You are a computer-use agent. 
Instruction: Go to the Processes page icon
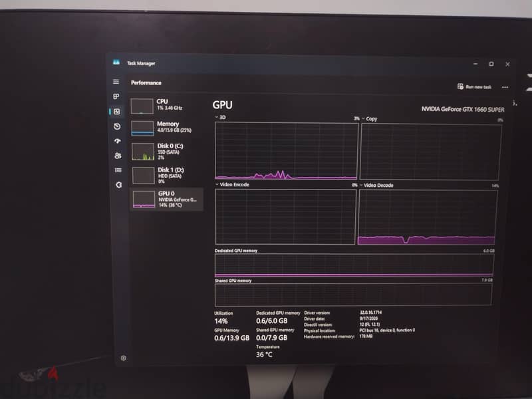116,96
